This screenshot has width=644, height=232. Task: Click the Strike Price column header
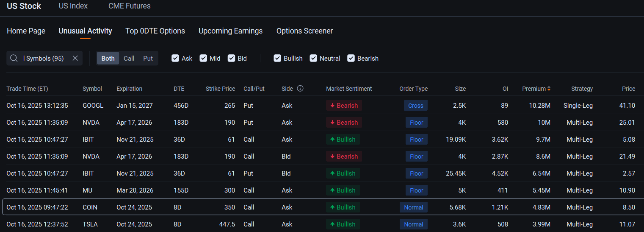220,89
